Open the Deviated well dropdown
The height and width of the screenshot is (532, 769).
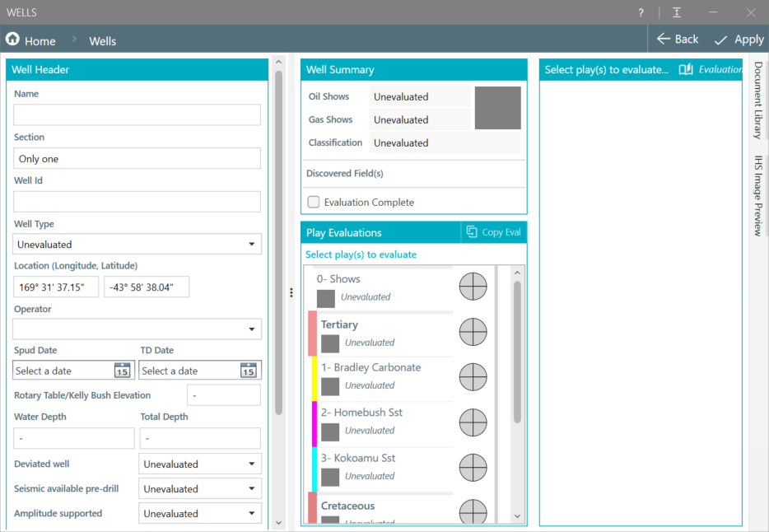[x=200, y=464]
